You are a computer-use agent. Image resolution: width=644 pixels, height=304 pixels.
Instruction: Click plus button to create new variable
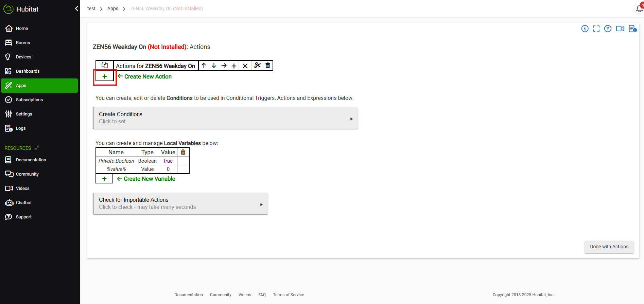[104, 179]
